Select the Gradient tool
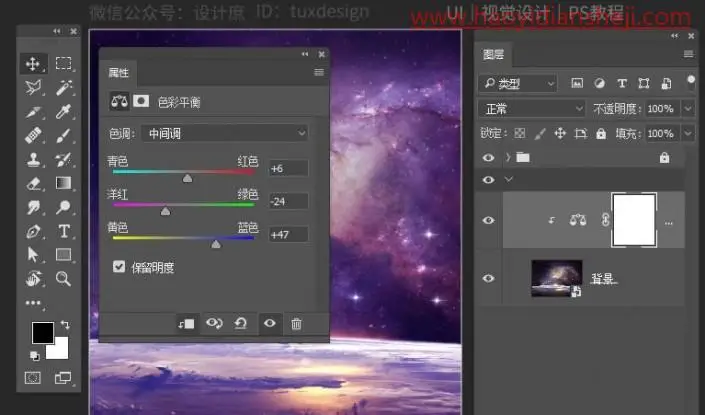This screenshot has width=705, height=415. tap(63, 183)
